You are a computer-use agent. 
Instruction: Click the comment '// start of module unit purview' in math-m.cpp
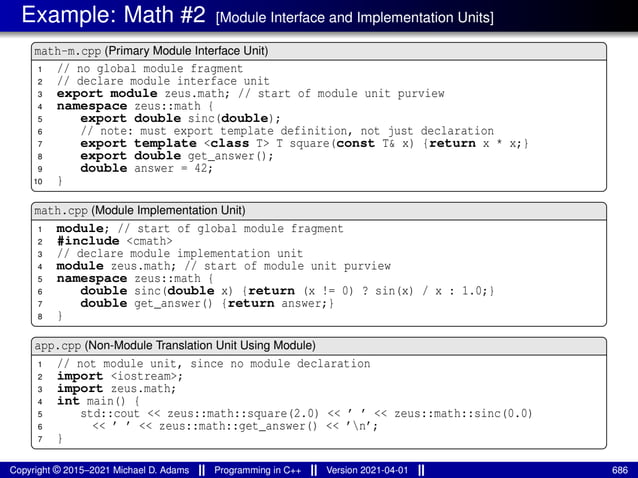[341, 94]
